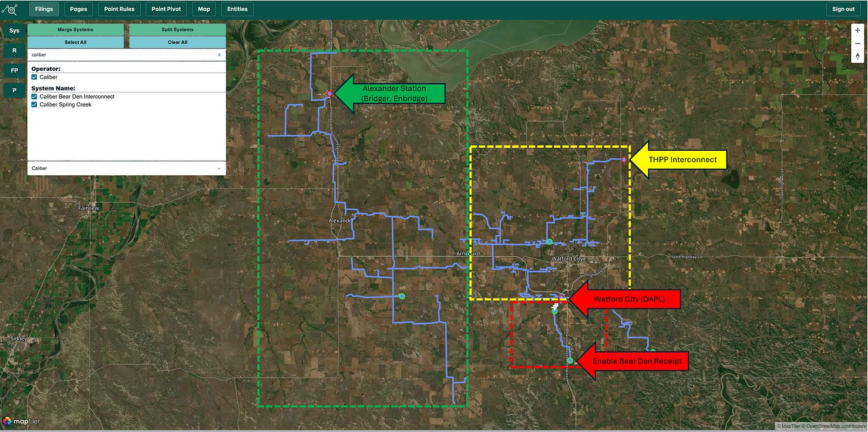Toggle Caliber Spring Creek checkbox
This screenshot has height=432, width=868.
34,105
